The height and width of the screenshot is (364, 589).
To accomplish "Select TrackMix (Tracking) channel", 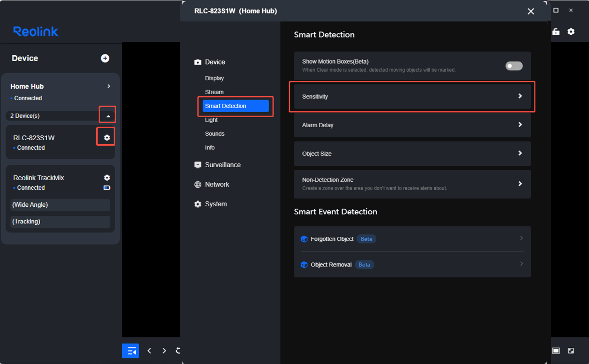I will coord(60,222).
